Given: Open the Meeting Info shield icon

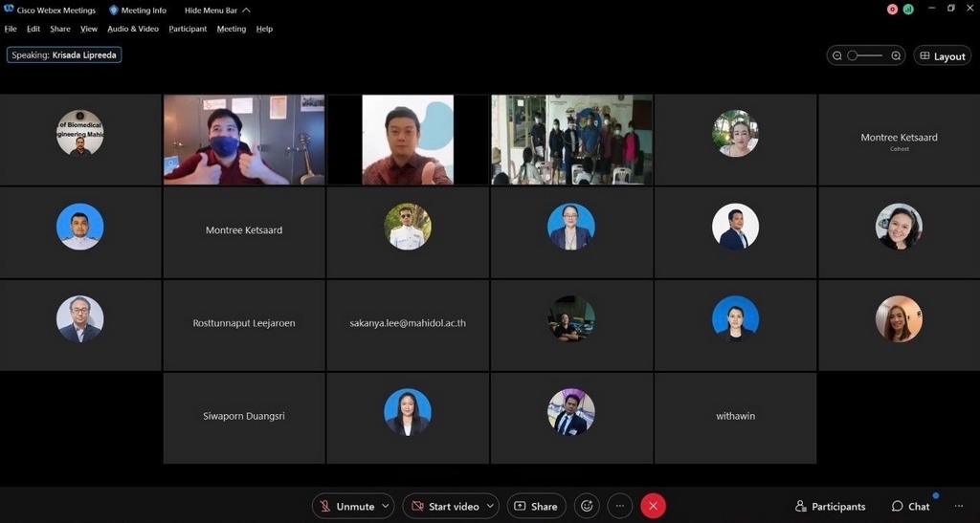Looking at the screenshot, I should (x=114, y=11).
